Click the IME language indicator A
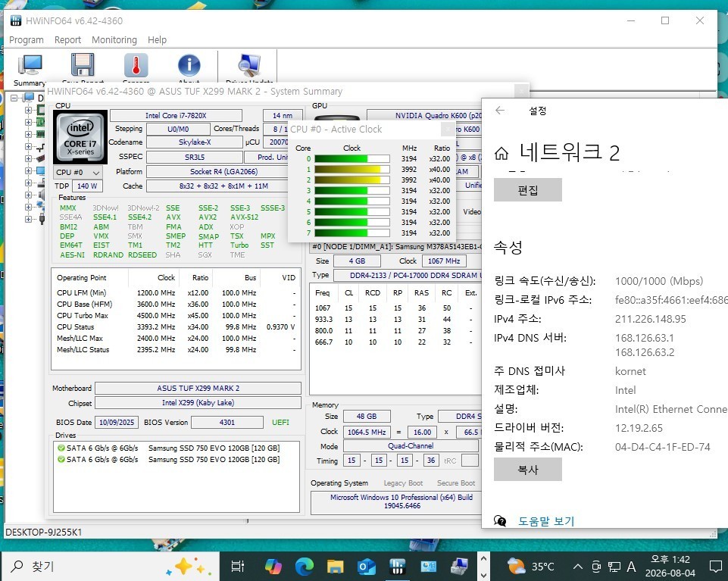The width and height of the screenshot is (728, 581). pos(632,567)
